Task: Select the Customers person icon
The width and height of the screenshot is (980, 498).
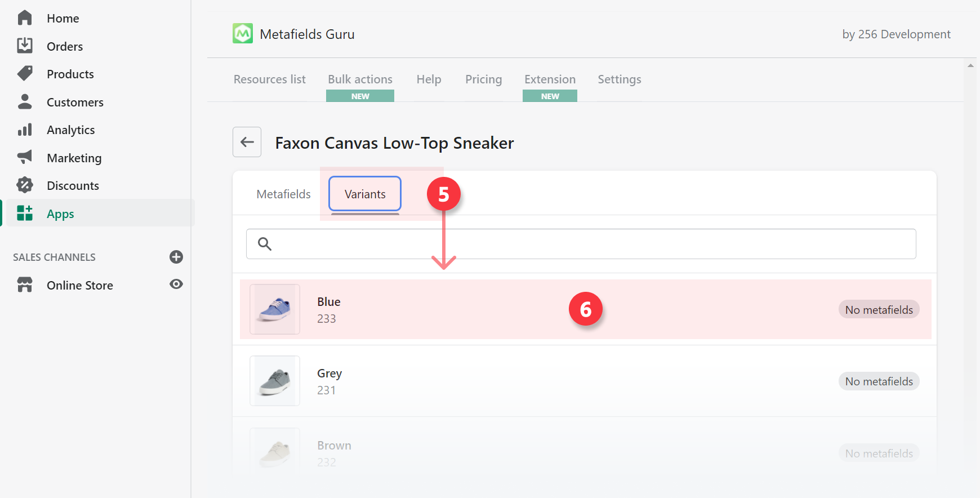Action: tap(25, 102)
